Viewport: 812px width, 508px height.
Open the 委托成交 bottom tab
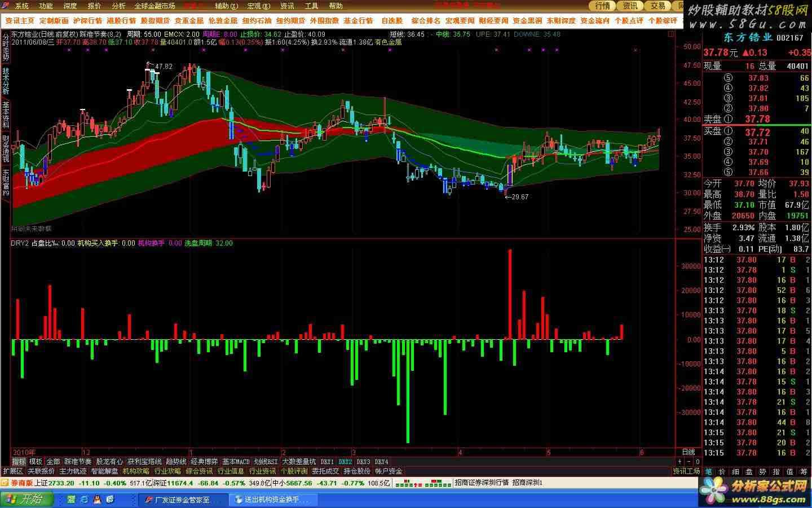click(x=325, y=471)
